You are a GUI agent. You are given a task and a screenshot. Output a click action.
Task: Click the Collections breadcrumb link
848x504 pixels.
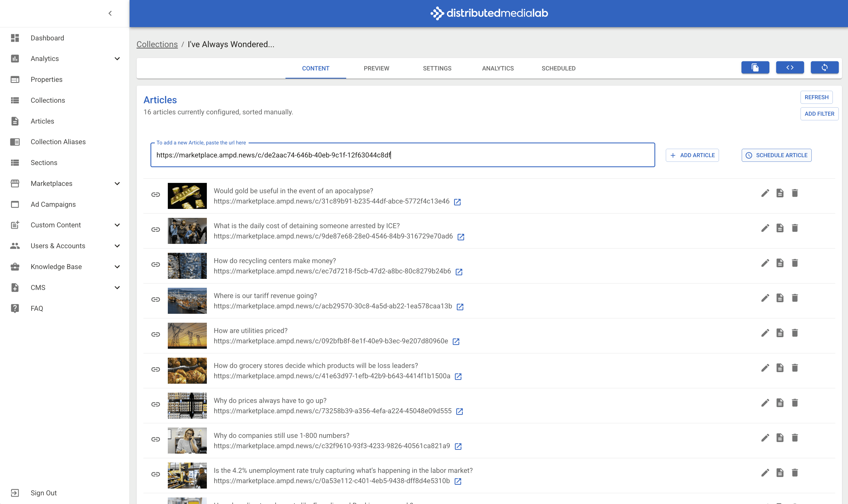157,44
